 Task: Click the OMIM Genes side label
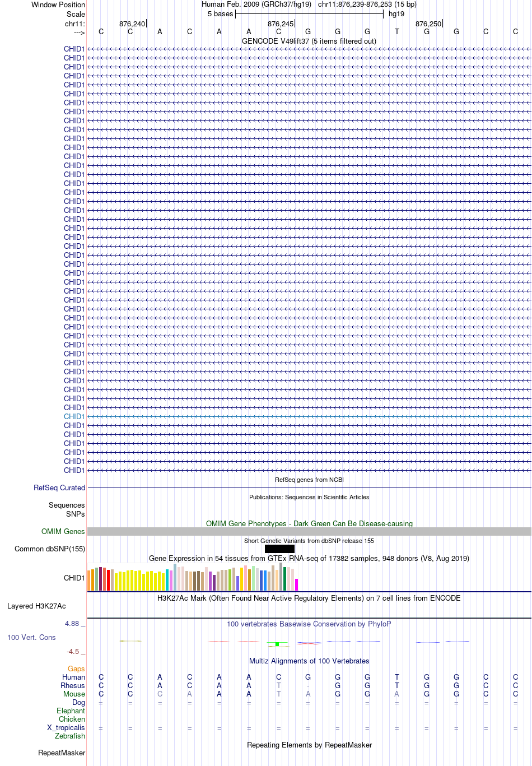coord(63,531)
